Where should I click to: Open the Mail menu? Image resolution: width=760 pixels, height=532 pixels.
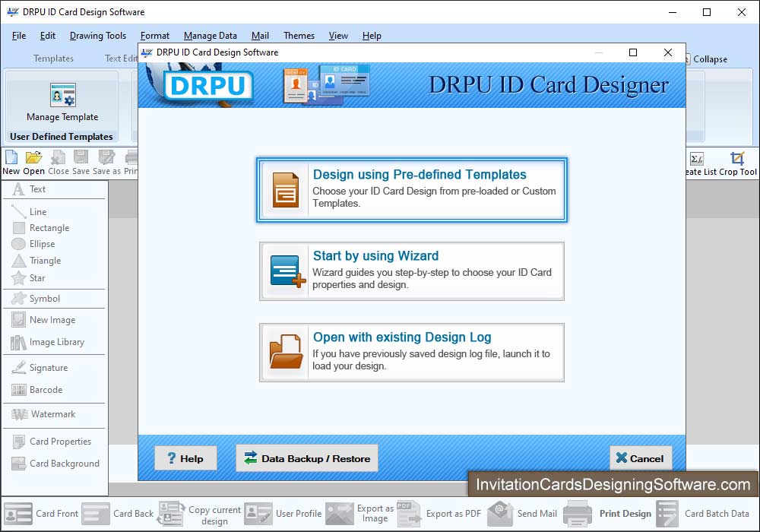(260, 36)
